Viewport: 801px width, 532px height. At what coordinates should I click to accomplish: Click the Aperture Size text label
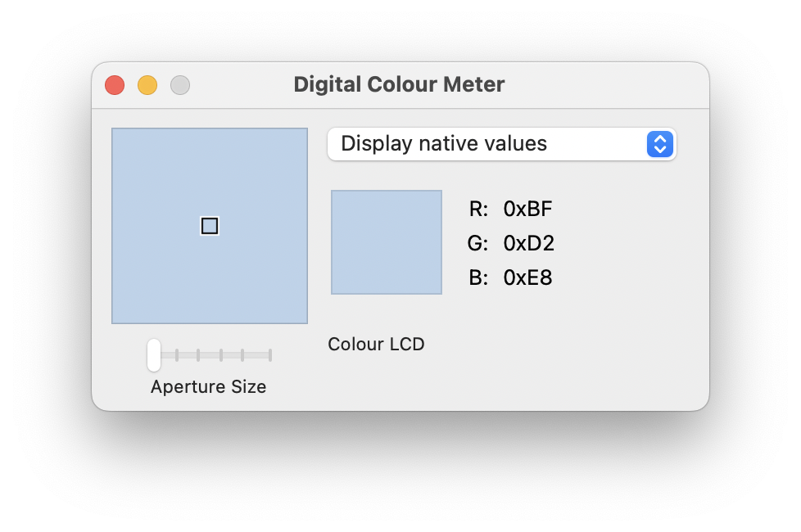(208, 386)
